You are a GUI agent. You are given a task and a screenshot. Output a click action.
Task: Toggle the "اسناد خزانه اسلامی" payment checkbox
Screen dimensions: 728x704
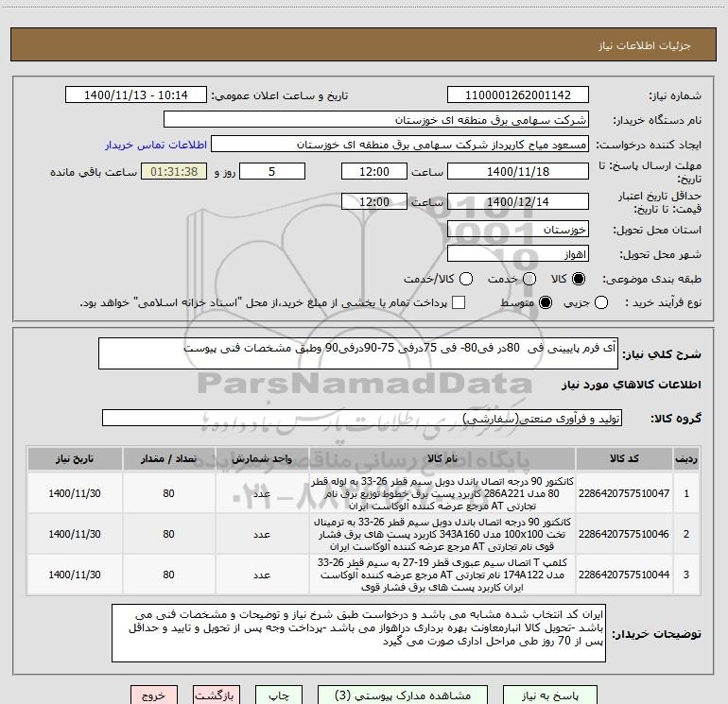(459, 302)
